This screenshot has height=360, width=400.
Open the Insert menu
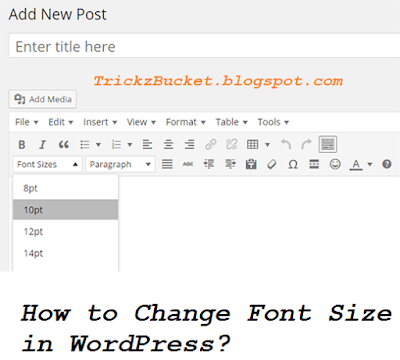pyautogui.click(x=100, y=122)
